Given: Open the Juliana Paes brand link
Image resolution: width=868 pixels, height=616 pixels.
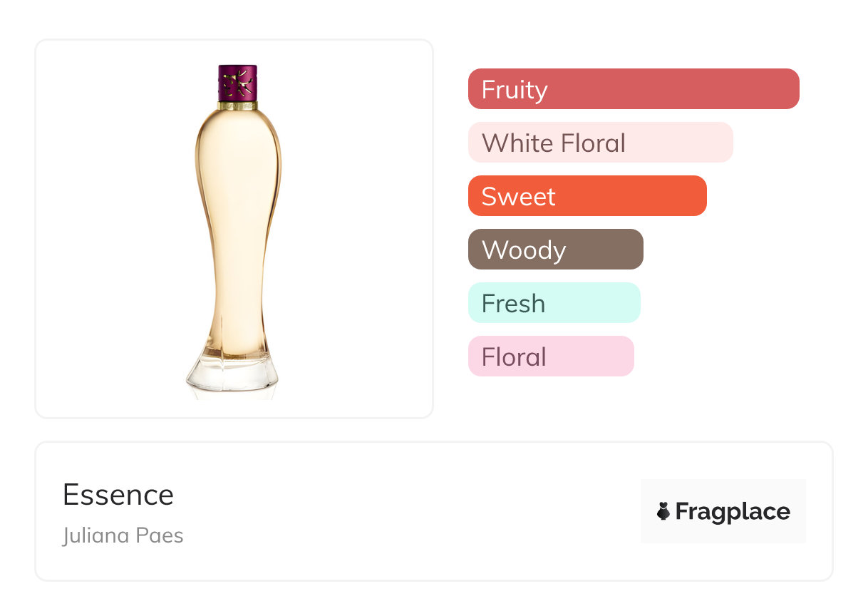Looking at the screenshot, I should 123,535.
